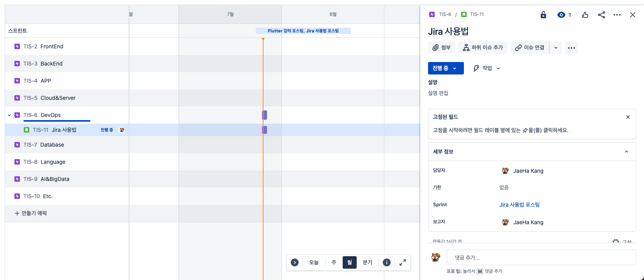Click the TIS-6 epic icon in breadcrumb
Image resolution: width=644 pixels, height=280 pixels.
[432, 14]
